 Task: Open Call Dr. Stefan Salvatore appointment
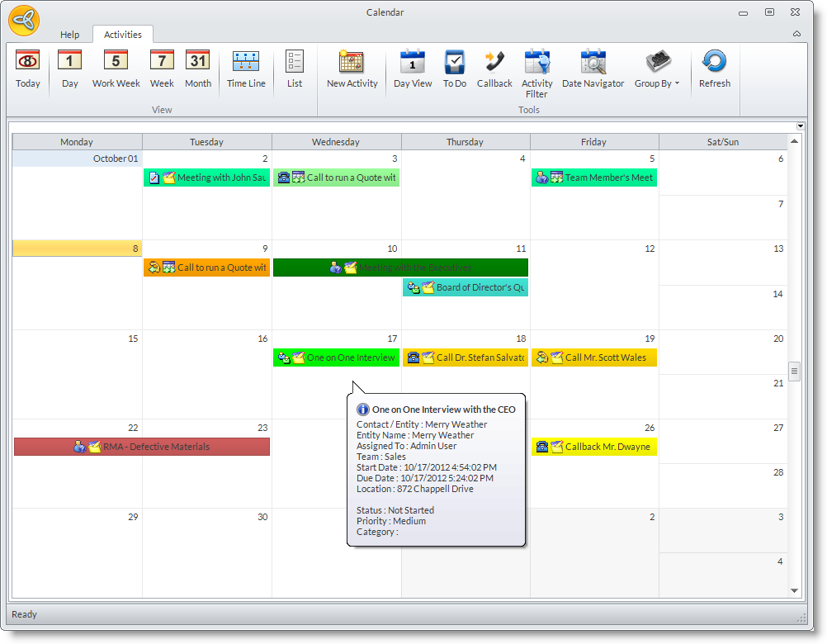pyautogui.click(x=465, y=358)
